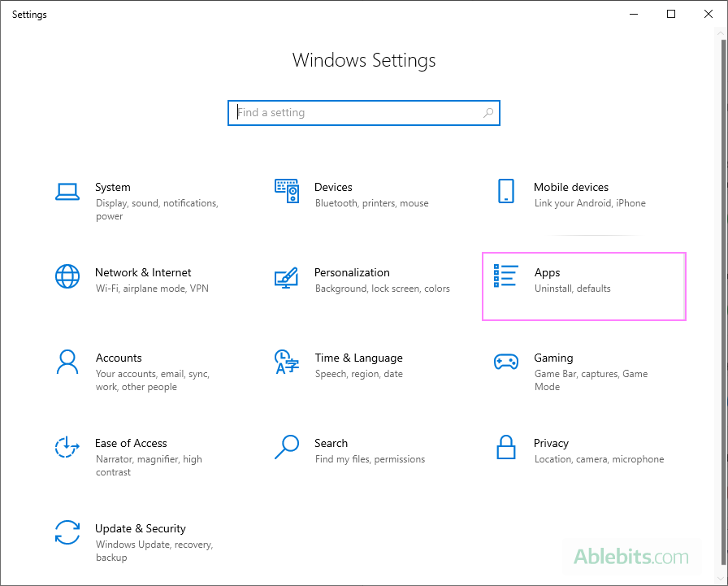728x586 pixels.
Task: Open the Personalization title
Action: click(x=352, y=272)
